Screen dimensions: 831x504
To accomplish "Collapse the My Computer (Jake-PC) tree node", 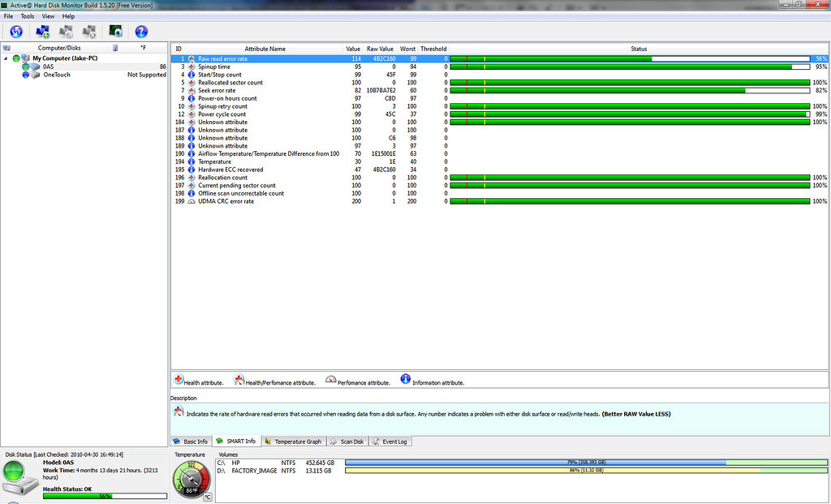I will click(x=6, y=58).
